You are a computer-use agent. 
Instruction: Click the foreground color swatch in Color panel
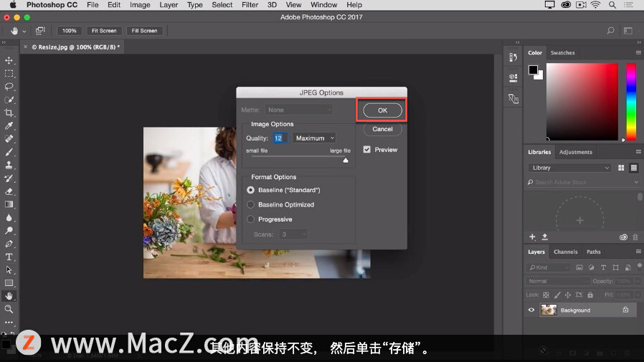tap(533, 70)
